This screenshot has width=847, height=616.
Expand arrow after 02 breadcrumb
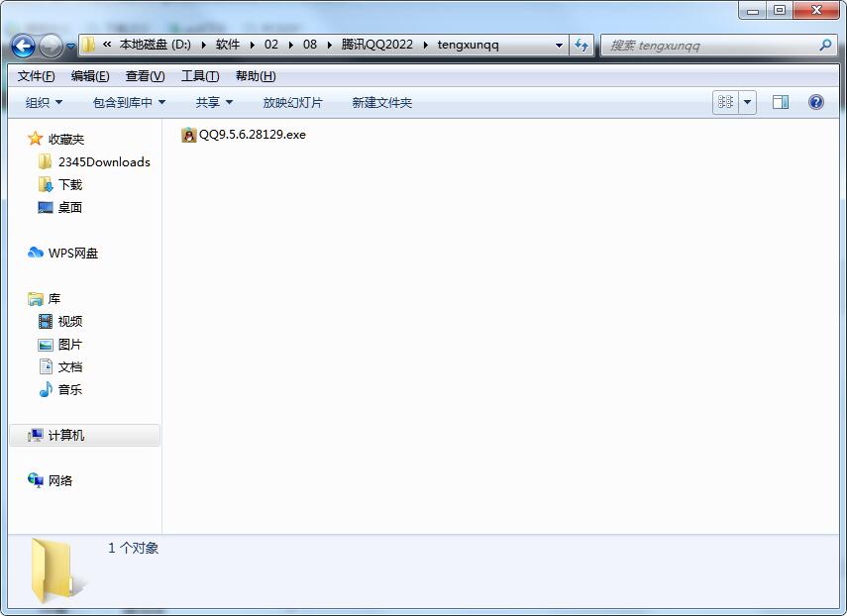coord(291,45)
